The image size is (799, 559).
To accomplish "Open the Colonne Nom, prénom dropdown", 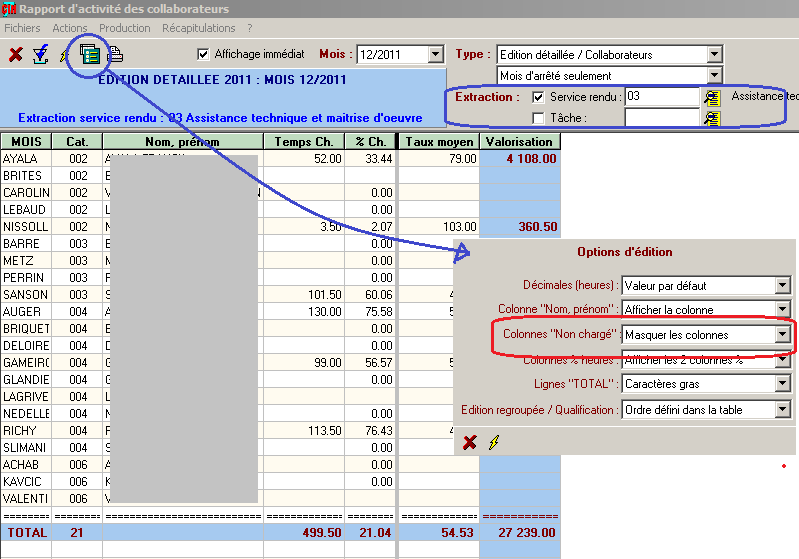I will (x=783, y=309).
